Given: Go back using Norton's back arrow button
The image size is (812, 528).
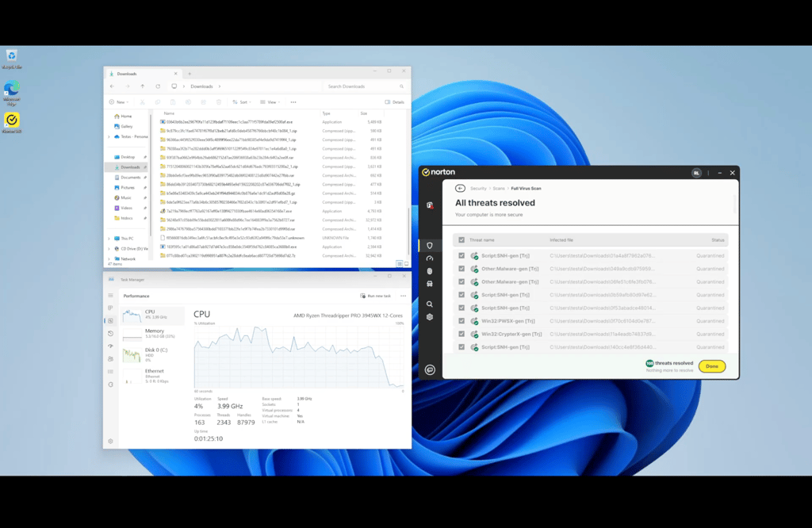Looking at the screenshot, I should tap(460, 189).
